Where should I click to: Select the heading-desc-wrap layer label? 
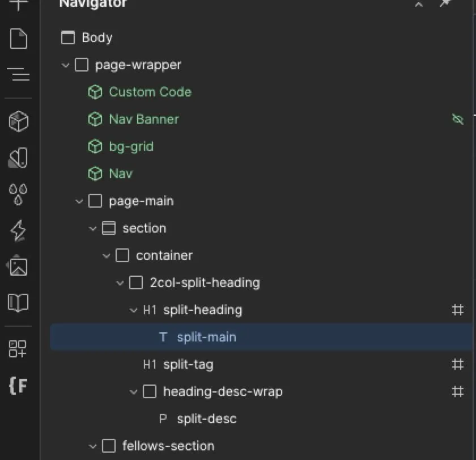tap(223, 391)
